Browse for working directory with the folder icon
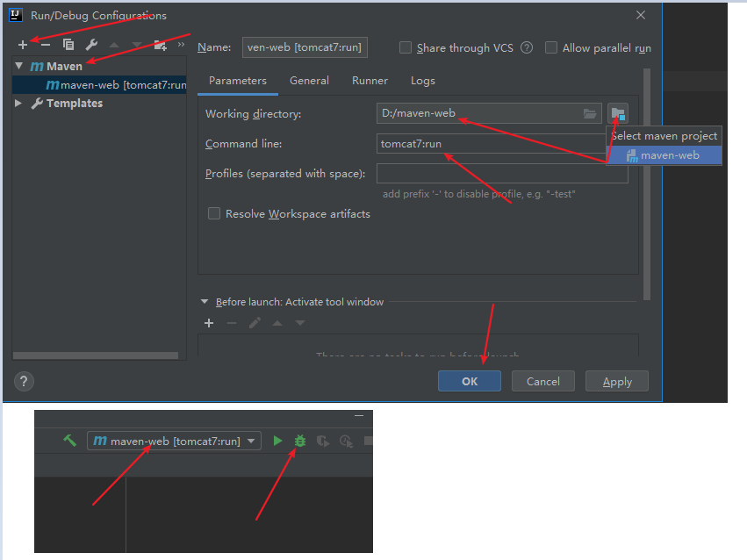747x560 pixels. tap(590, 114)
